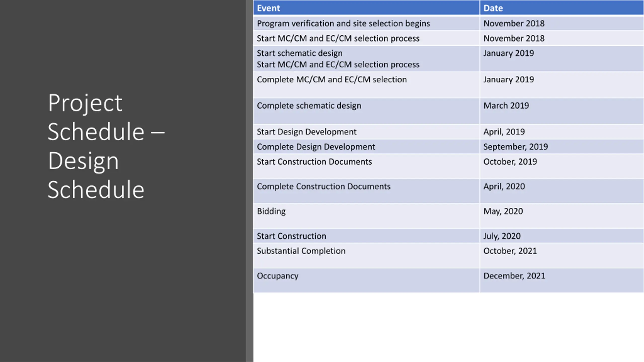Click the Start Construction Documents cell
Image resolution: width=644 pixels, height=362 pixels.
tap(366, 166)
